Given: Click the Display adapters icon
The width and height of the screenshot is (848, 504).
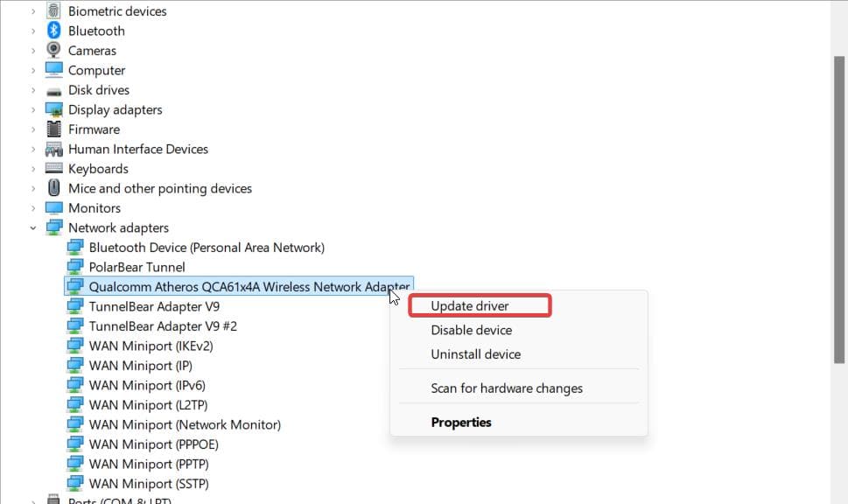Looking at the screenshot, I should point(54,109).
